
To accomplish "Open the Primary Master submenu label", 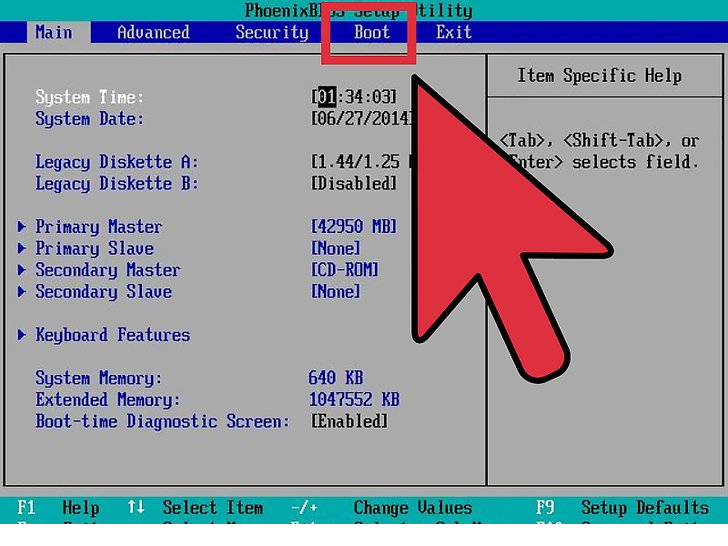I will (99, 227).
